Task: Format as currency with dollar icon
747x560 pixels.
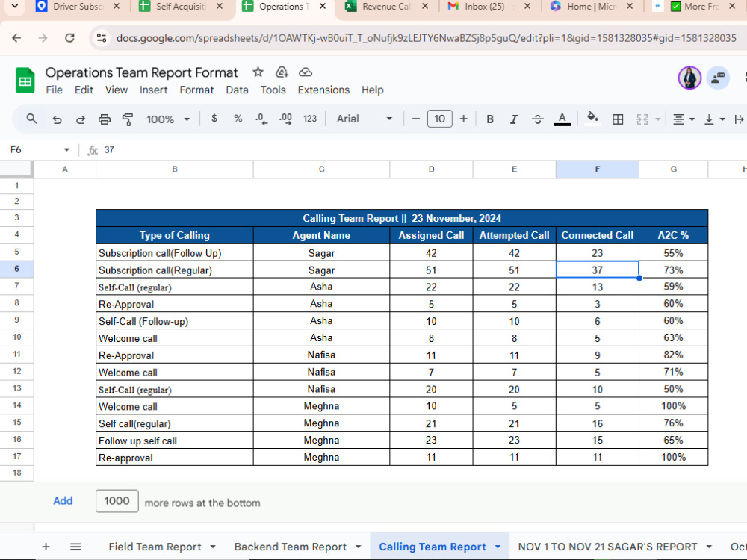Action: click(214, 119)
